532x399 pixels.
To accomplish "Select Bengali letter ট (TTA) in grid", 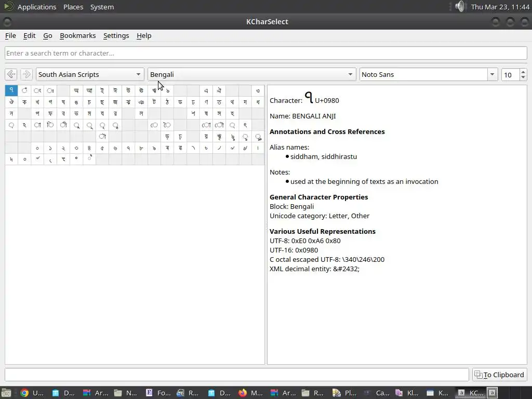I will [154, 102].
